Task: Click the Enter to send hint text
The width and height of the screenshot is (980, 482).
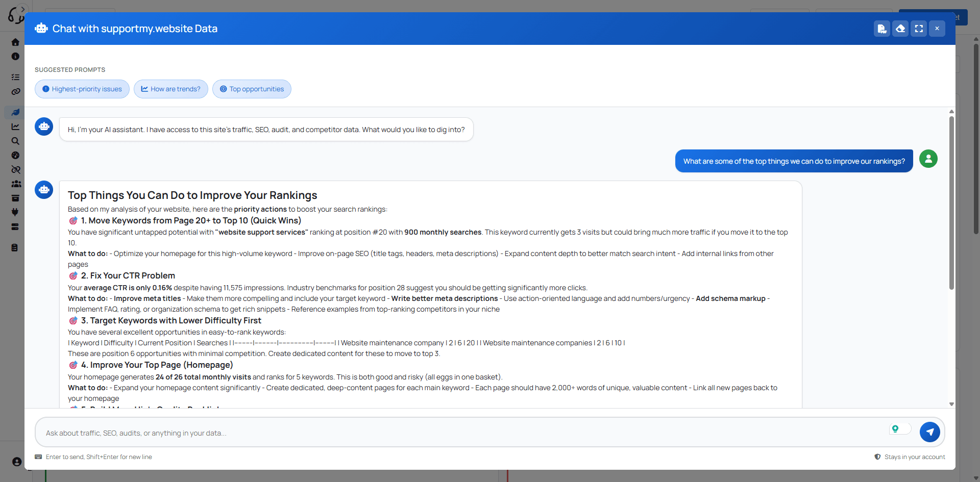Action: point(99,457)
